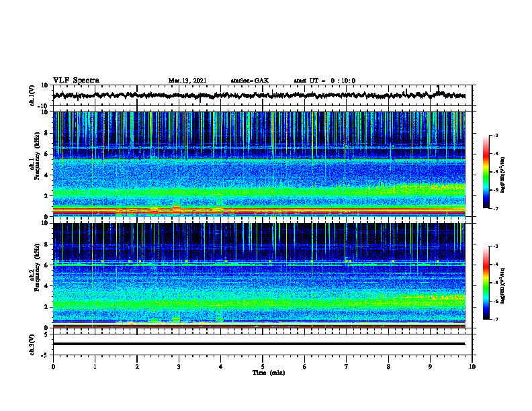
Task: Click the '5' tick on ch.3(V) axis
Action: click(x=47, y=334)
